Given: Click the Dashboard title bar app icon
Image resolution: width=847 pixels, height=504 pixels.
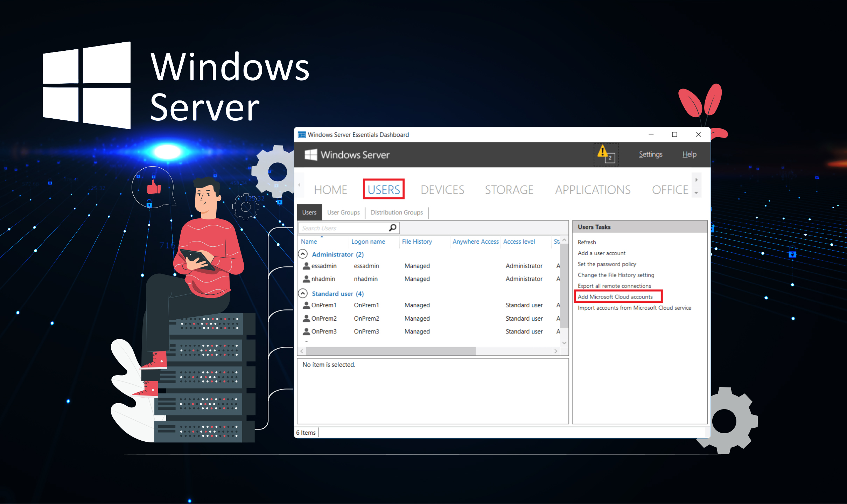Looking at the screenshot, I should (301, 135).
